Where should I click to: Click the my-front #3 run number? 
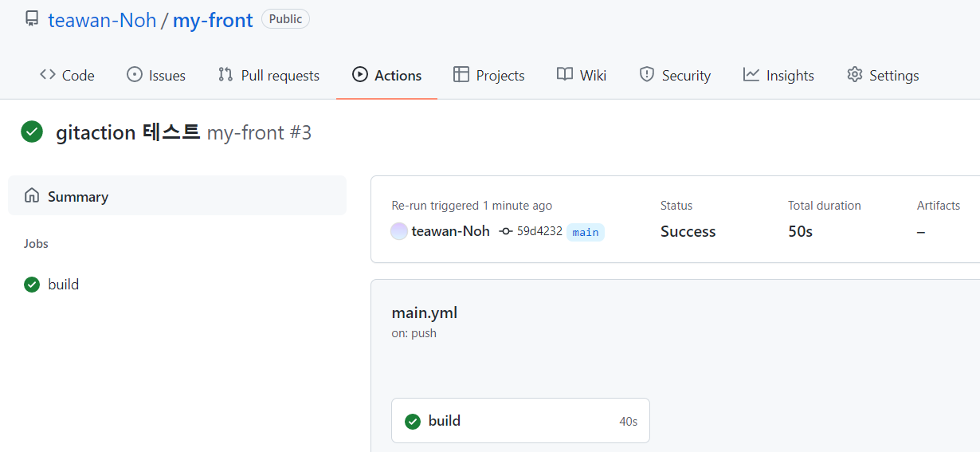click(259, 132)
